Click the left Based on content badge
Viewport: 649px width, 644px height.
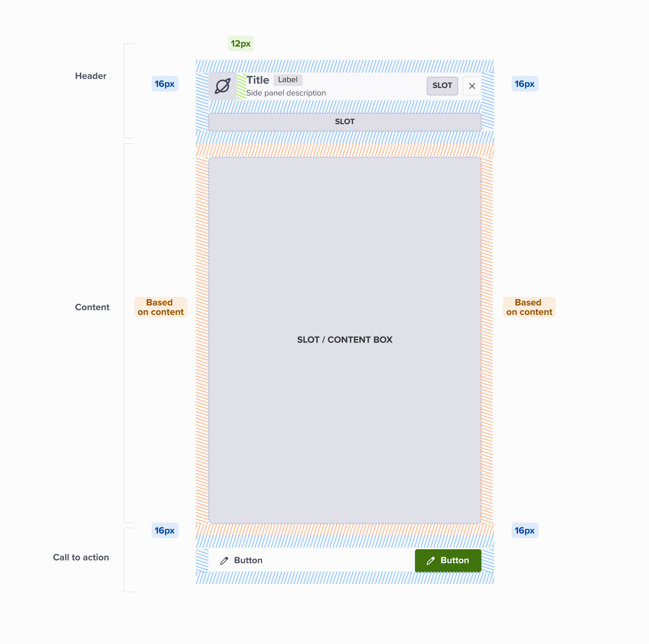click(x=160, y=307)
